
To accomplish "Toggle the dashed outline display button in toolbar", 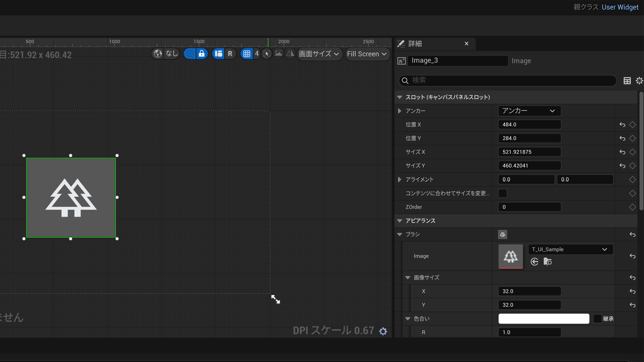I will coord(190,53).
